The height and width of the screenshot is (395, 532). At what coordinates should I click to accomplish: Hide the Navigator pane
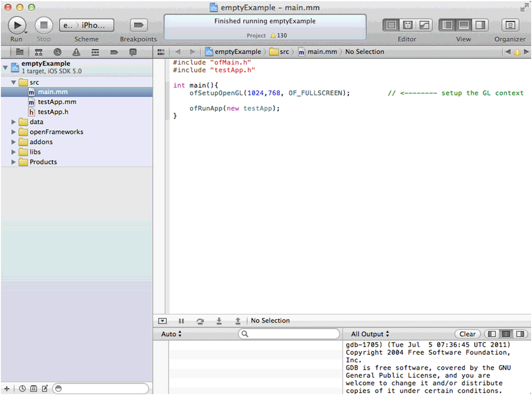click(447, 25)
